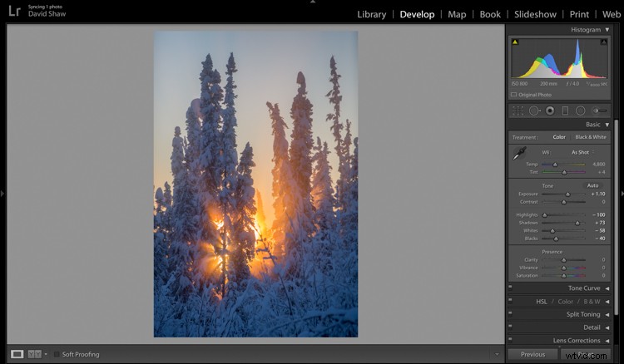Select the Adjustment Brush tool
Viewport: 624px width, 364px height.
pos(600,111)
